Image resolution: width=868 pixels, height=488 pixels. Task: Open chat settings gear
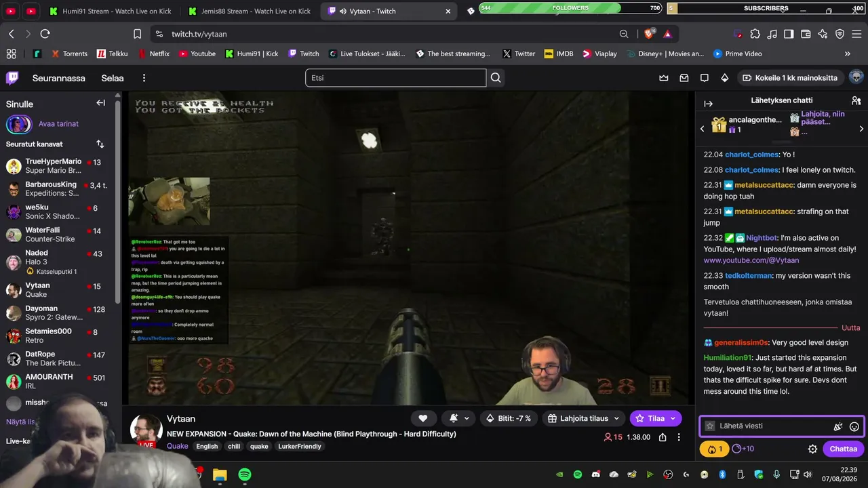tap(812, 449)
